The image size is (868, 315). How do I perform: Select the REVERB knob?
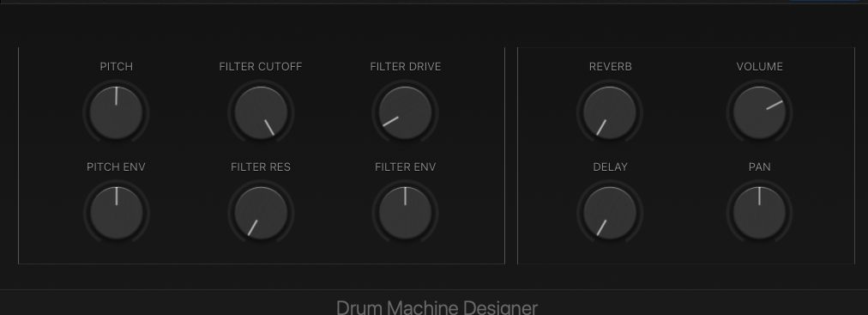click(610, 113)
